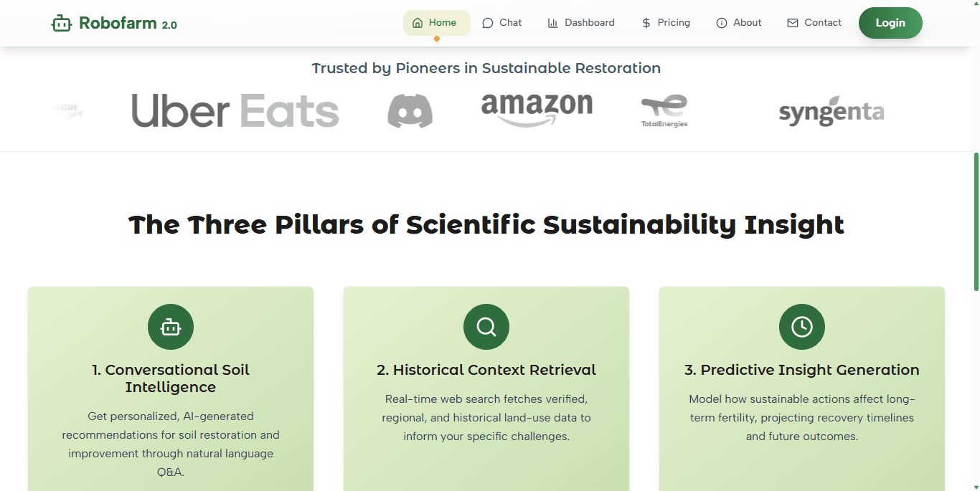The image size is (980, 491).
Task: Open the Chat page
Action: pos(501,23)
